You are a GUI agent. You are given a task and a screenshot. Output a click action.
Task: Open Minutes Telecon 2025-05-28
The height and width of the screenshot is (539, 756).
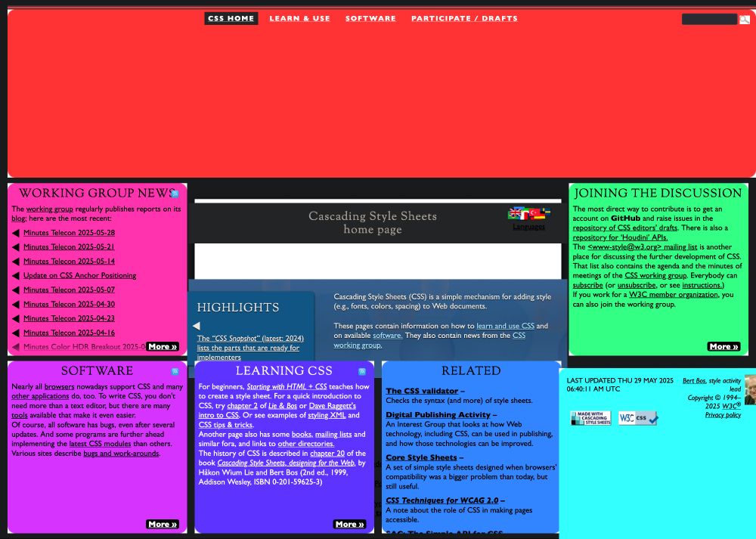[69, 232]
